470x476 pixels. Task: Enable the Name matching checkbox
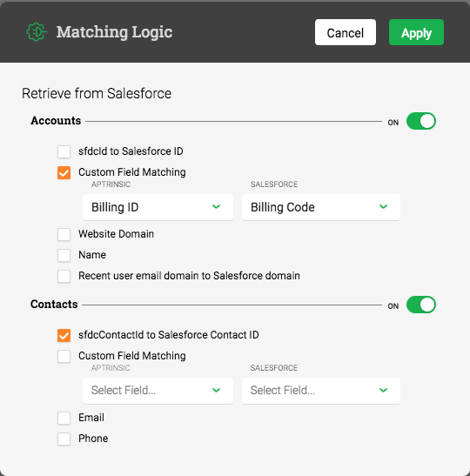(x=64, y=255)
